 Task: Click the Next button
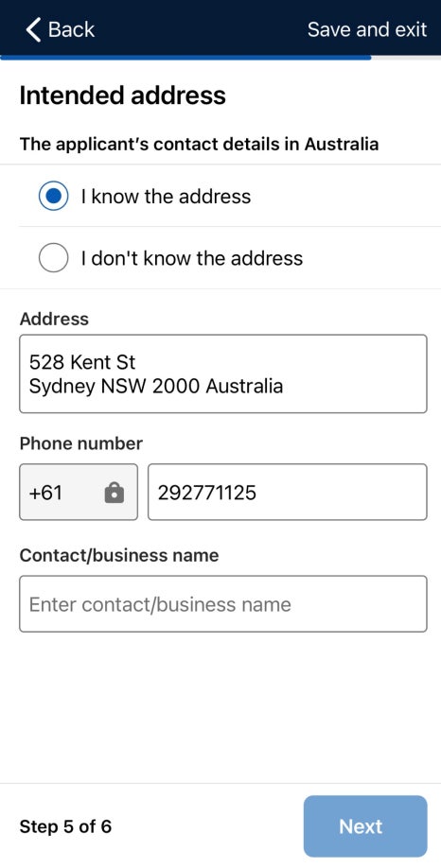click(365, 826)
